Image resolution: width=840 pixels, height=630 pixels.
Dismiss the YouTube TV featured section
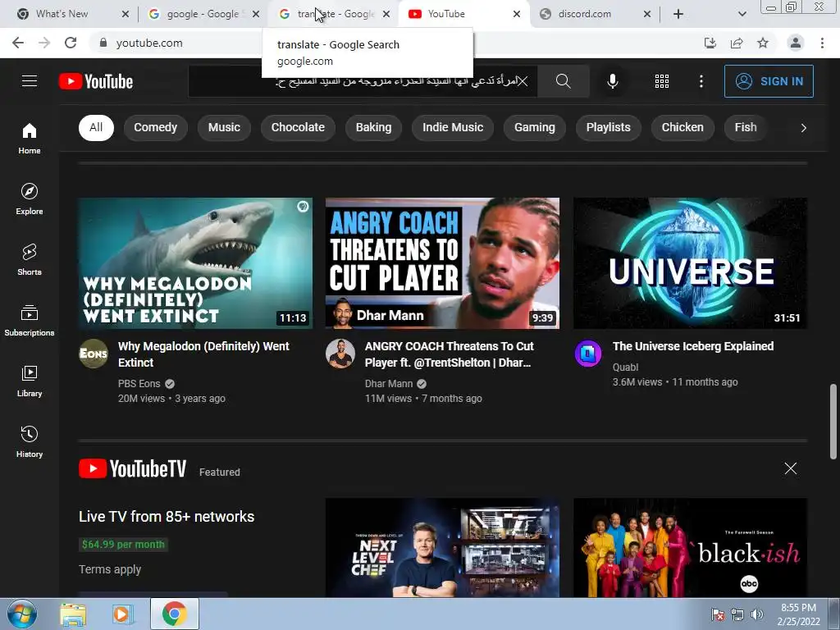click(x=790, y=468)
